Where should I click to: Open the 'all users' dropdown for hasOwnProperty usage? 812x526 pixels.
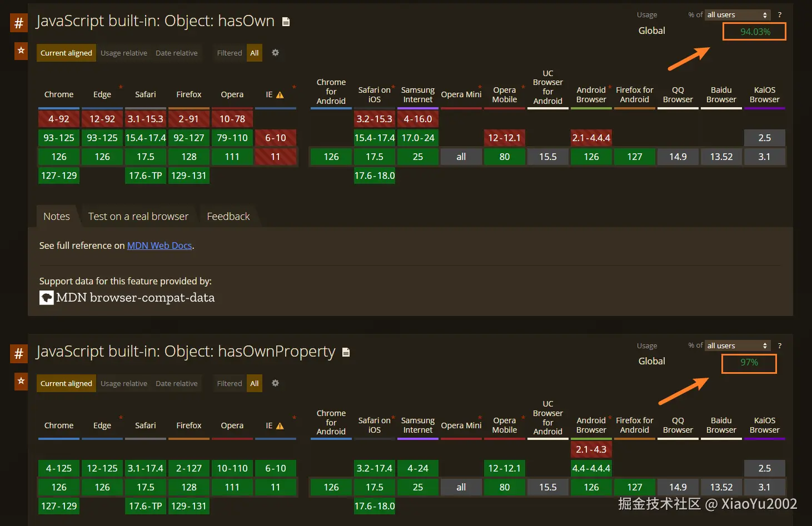(x=738, y=345)
